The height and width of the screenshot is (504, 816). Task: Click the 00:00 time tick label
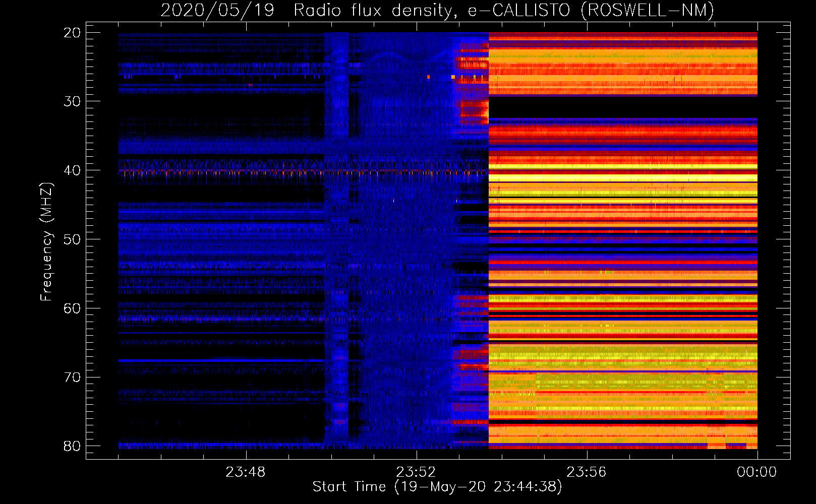[756, 472]
